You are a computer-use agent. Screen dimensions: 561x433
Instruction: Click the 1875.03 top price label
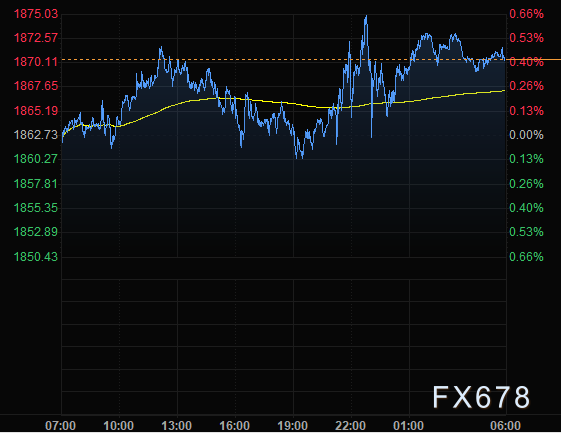pyautogui.click(x=36, y=14)
